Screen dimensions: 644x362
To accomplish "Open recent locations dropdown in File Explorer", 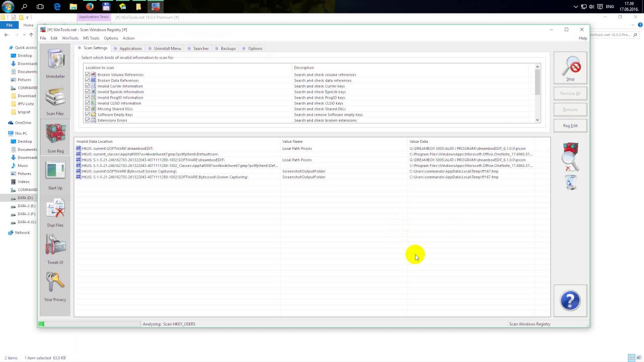I will (24, 35).
